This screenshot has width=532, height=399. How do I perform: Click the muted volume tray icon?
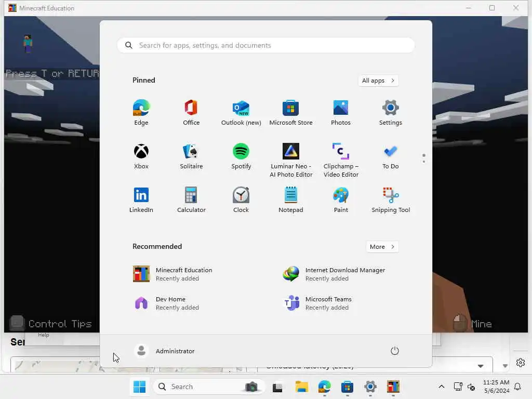(471, 387)
